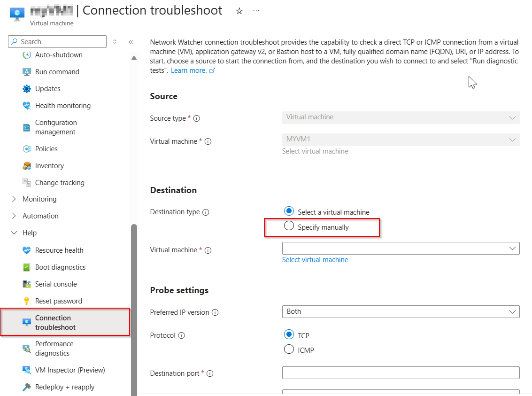Click the Change tracking icon
The height and width of the screenshot is (396, 532).
point(26,183)
